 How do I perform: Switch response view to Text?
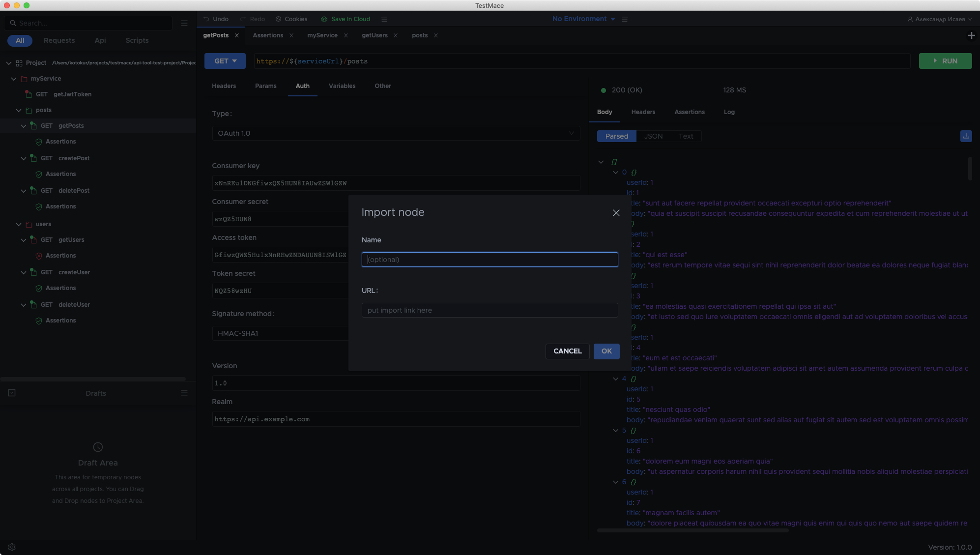pyautogui.click(x=686, y=136)
